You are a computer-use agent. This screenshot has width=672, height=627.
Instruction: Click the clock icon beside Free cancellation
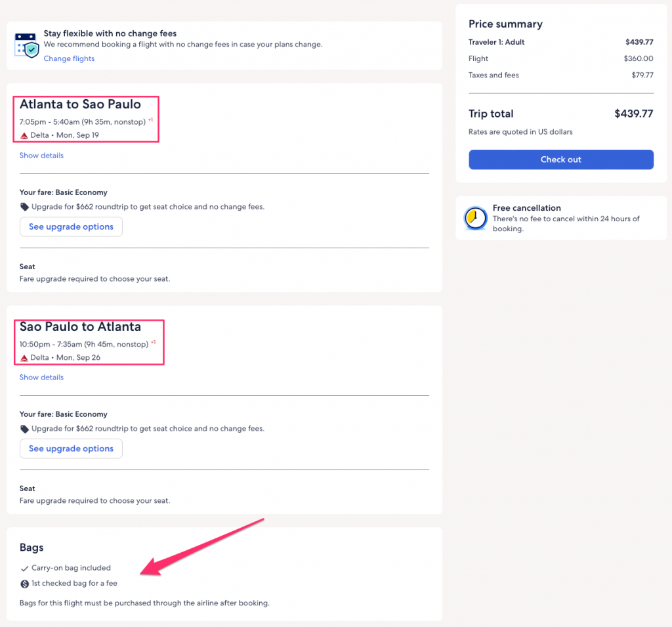(475, 218)
